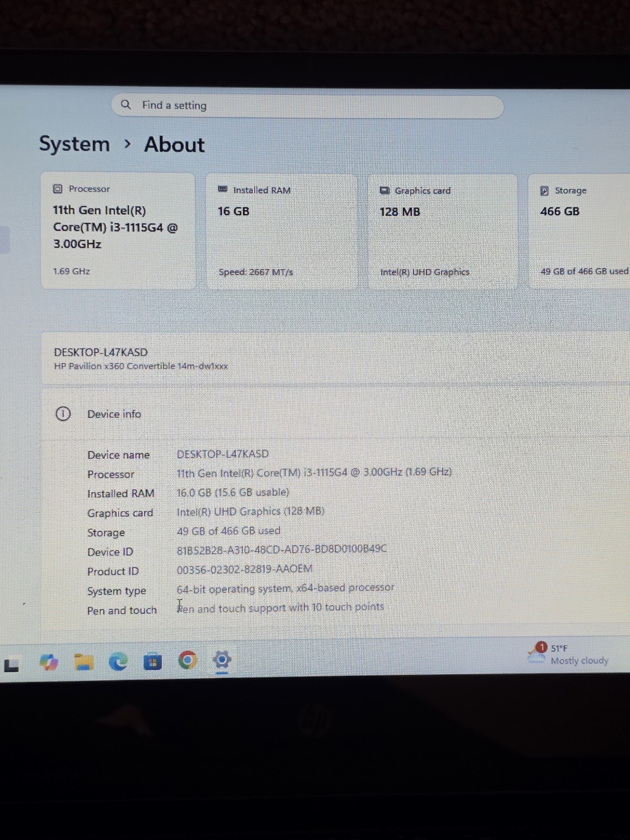
Task: Click Intel(R) UHD Graphics card subtitle
Action: (x=425, y=272)
